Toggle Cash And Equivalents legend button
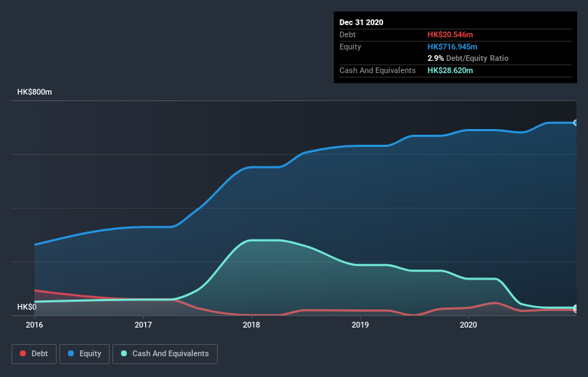Screen dimensions: 588x377 pos(165,354)
